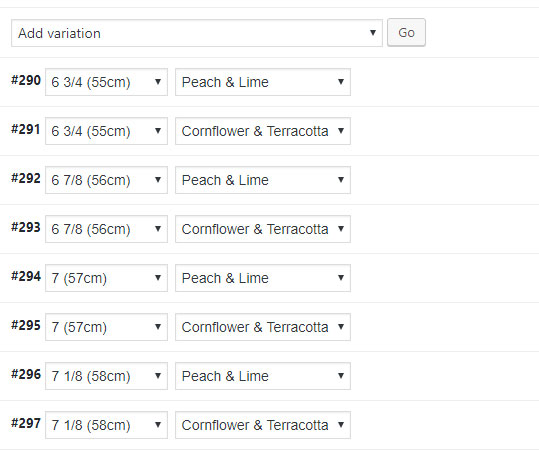Open 7 (57cm) size dropdown on #294
This screenshot has width=539, height=453.
click(106, 278)
